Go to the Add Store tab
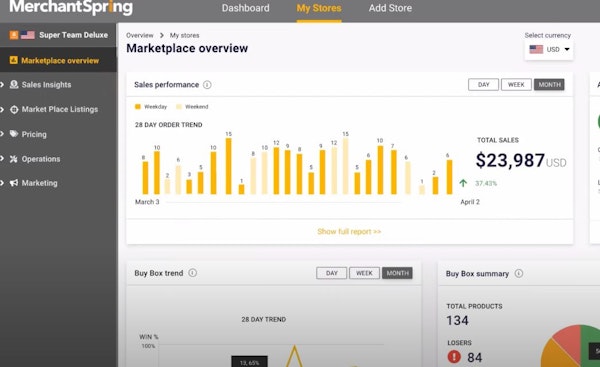Viewport: 600px width, 367px height. point(390,8)
